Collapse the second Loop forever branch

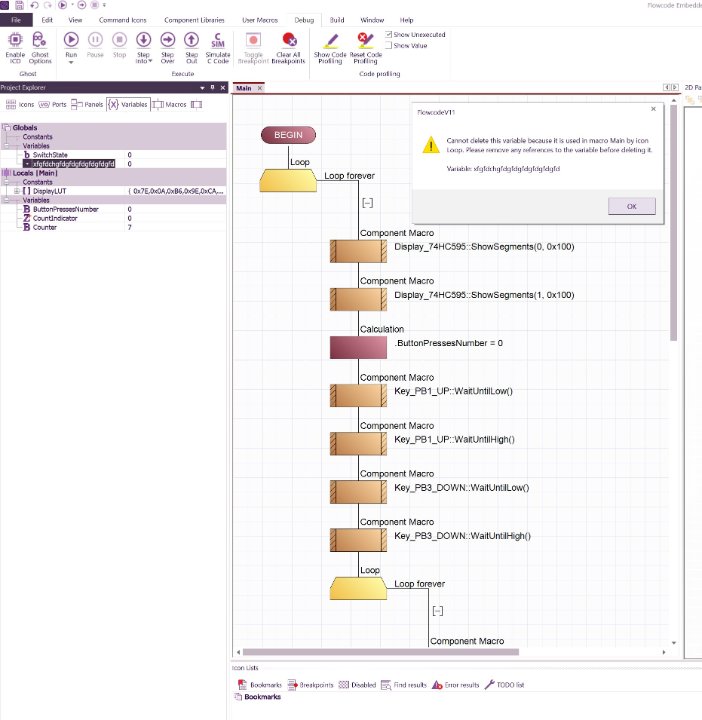click(x=438, y=611)
